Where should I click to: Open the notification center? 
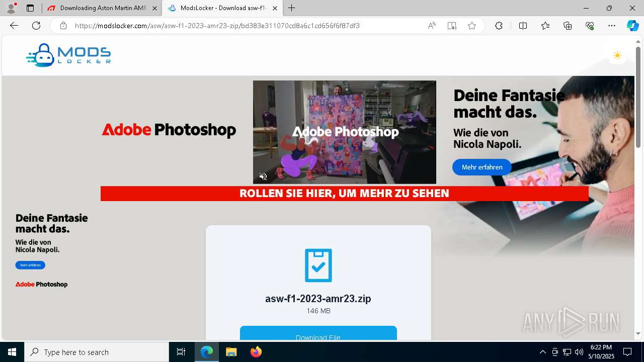tap(627, 352)
